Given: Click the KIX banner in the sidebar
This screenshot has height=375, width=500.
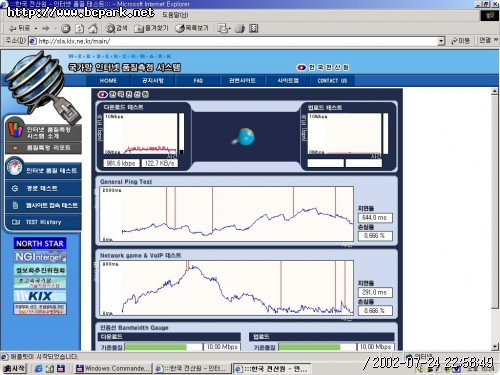Looking at the screenshot, I should pos(40,296).
